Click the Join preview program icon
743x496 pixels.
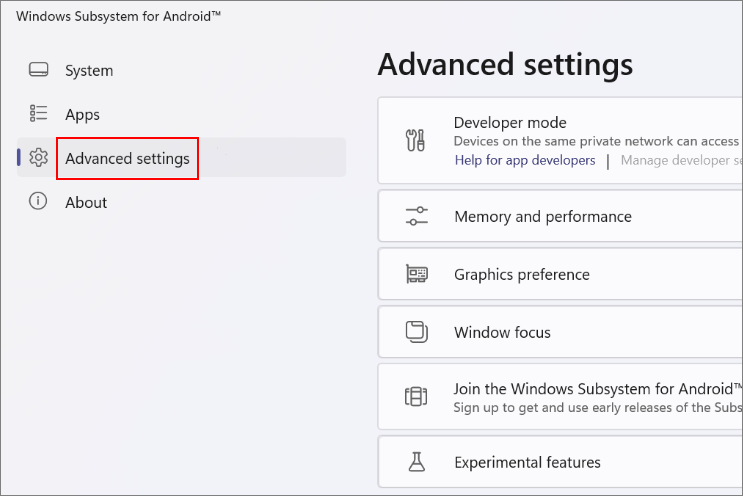coord(416,397)
